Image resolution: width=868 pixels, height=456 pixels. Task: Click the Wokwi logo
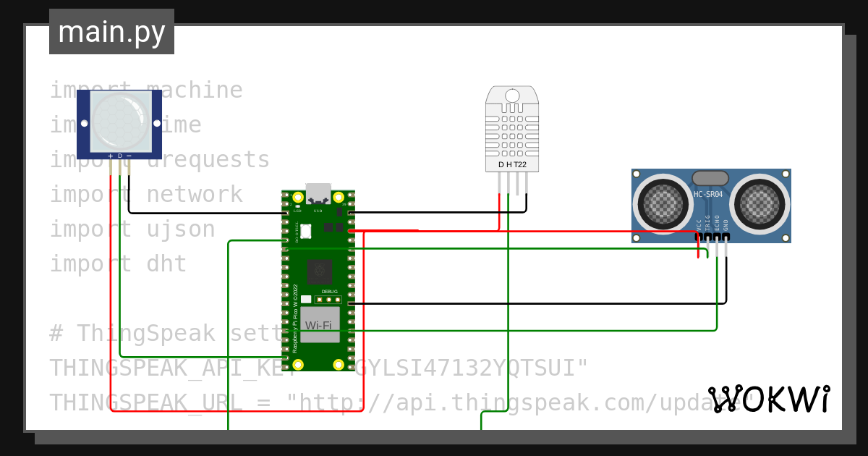(x=769, y=399)
